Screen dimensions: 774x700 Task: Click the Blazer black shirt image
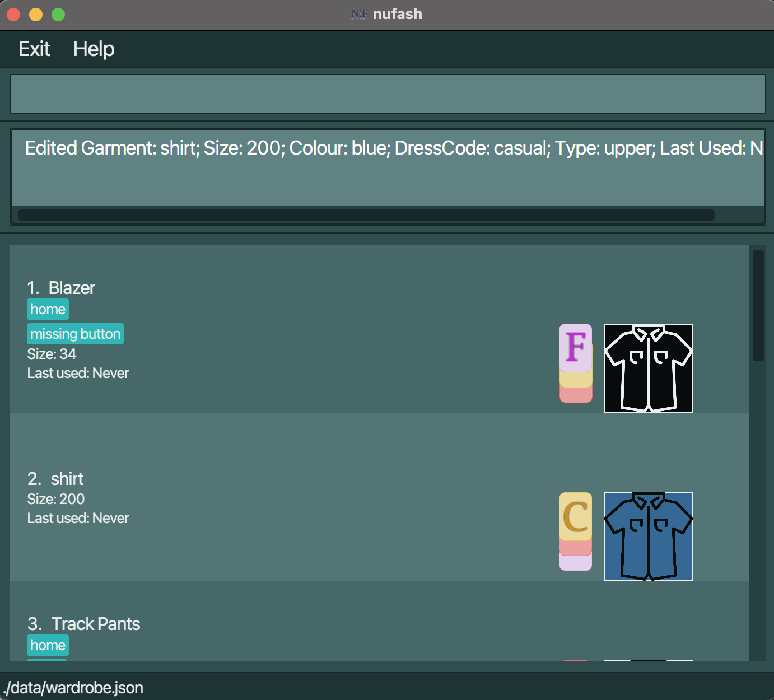tap(648, 368)
